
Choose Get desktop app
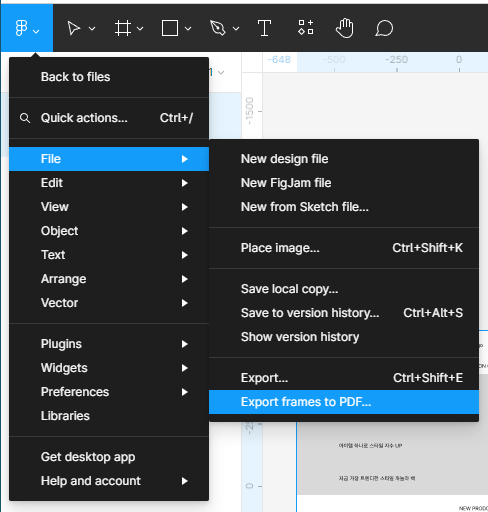(109, 457)
